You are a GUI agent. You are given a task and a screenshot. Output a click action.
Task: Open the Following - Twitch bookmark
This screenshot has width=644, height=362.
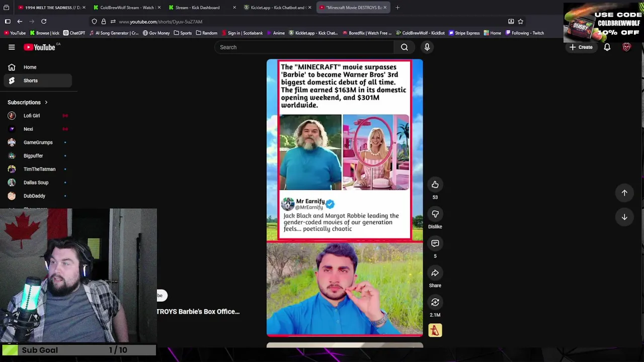pos(525,33)
